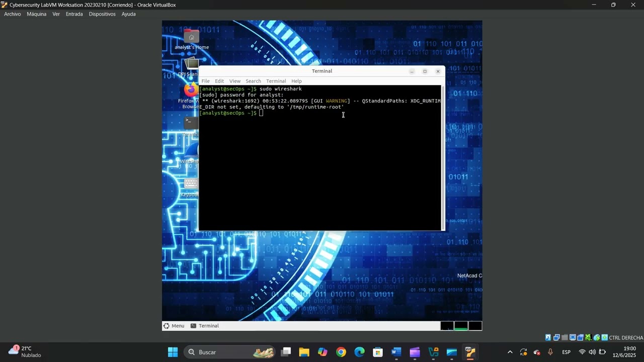Open the View menu in Terminal
The height and width of the screenshot is (362, 644).
[235, 81]
